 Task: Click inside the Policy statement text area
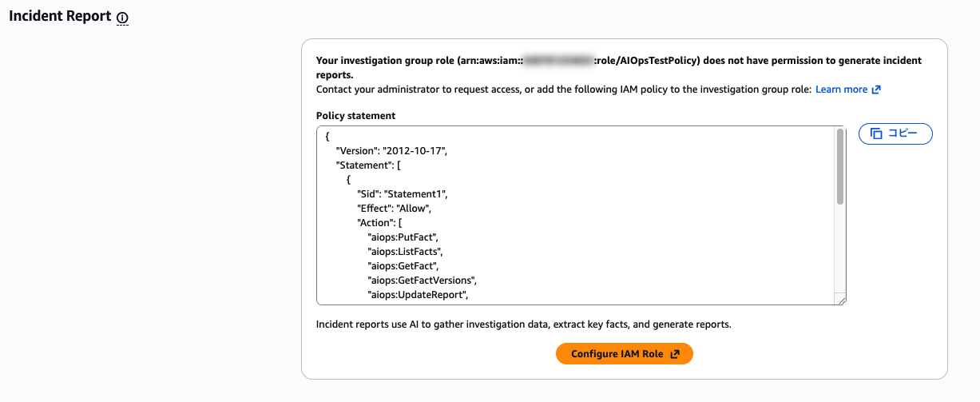581,216
